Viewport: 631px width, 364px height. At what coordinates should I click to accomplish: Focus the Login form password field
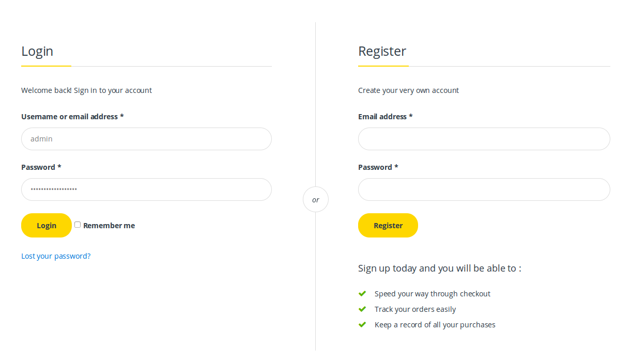coord(146,189)
